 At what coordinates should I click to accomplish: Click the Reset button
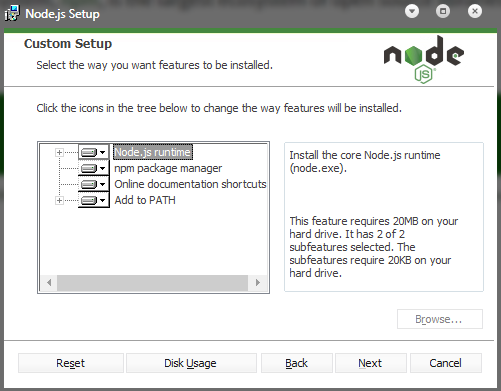71,363
